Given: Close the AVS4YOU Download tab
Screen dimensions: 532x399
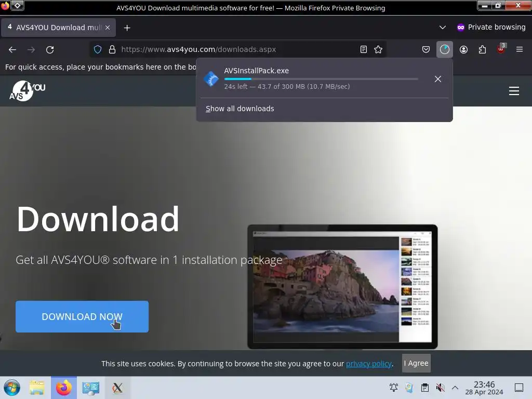Looking at the screenshot, I should coord(108,28).
